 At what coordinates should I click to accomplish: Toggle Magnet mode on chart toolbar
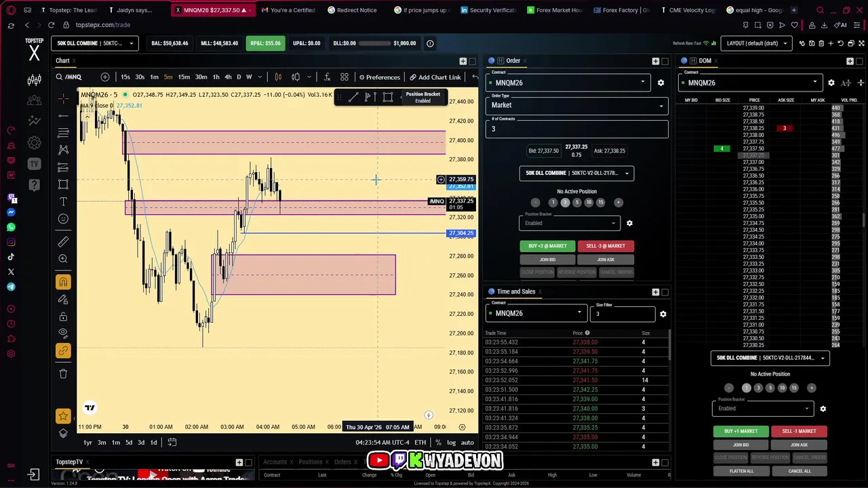point(63,282)
